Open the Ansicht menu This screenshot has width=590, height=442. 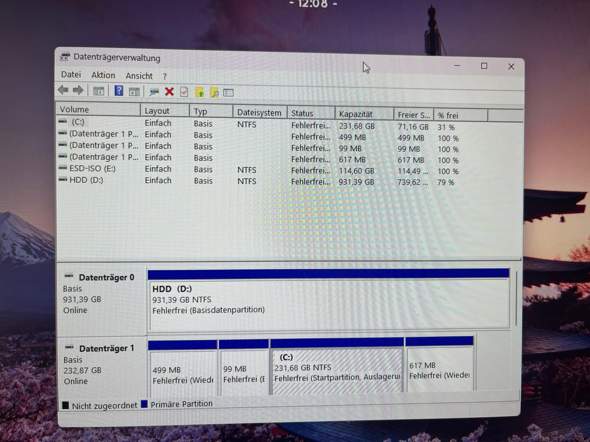(139, 76)
